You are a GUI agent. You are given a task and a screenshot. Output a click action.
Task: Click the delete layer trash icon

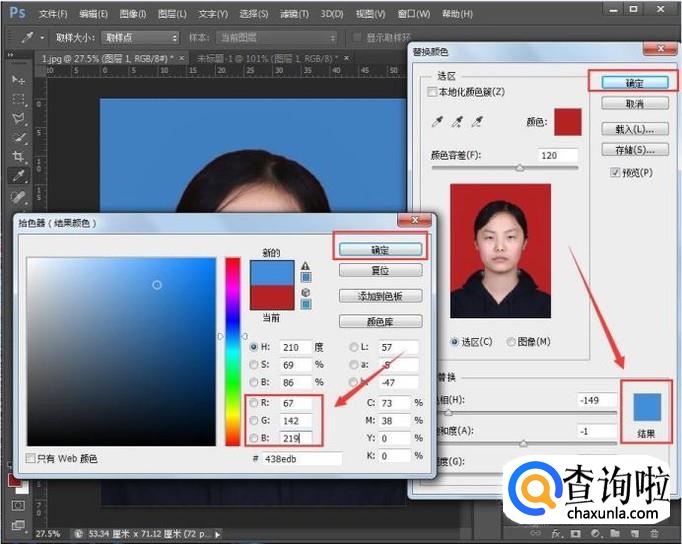coord(654,533)
